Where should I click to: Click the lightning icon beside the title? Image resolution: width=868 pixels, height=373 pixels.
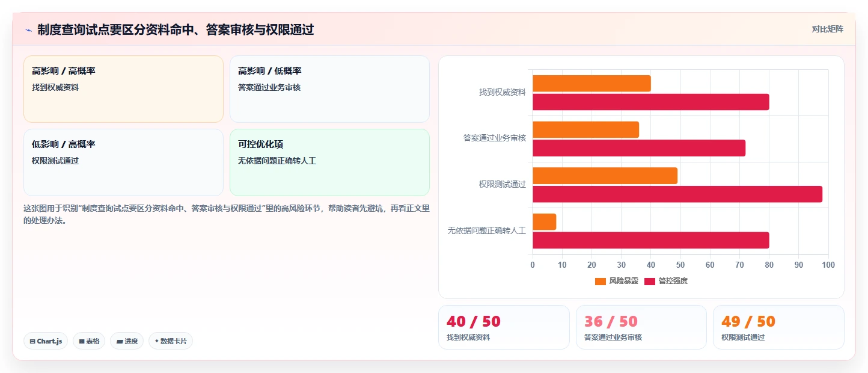pyautogui.click(x=29, y=30)
